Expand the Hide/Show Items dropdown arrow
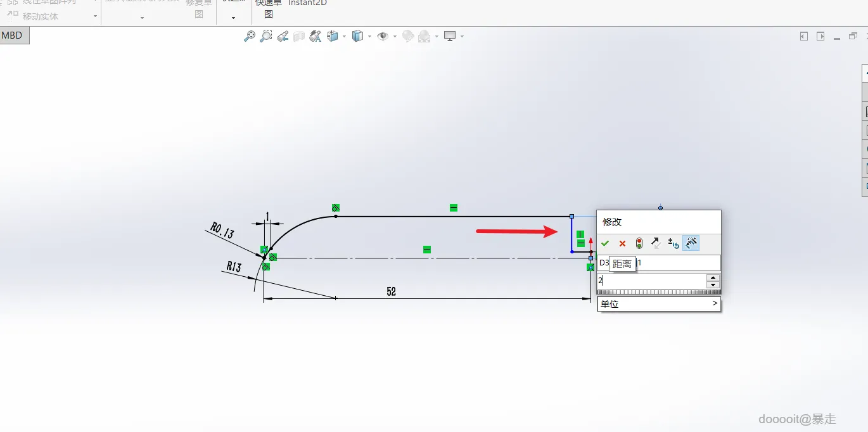The image size is (868, 432). [395, 37]
